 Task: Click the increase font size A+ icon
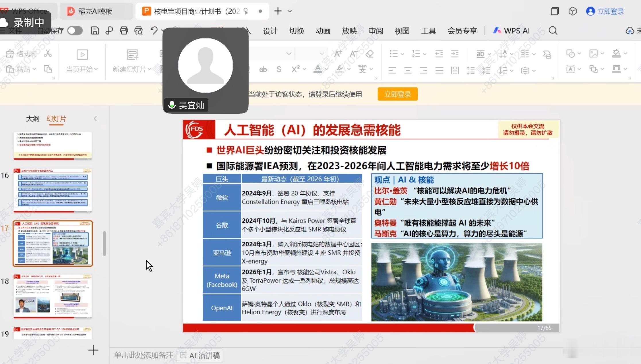[338, 53]
